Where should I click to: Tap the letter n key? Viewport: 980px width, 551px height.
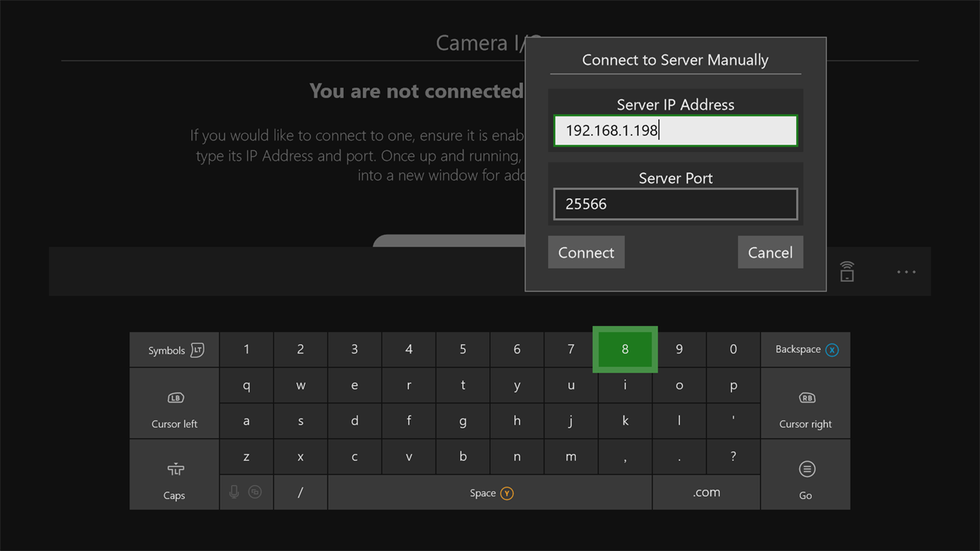click(x=517, y=457)
